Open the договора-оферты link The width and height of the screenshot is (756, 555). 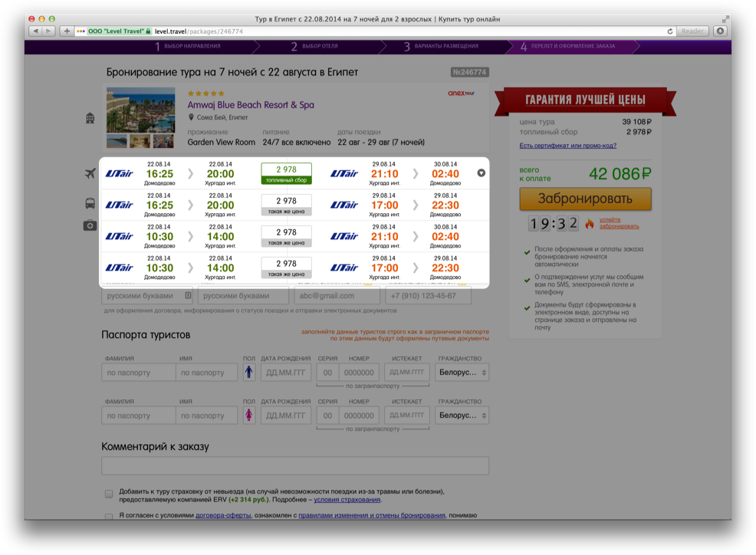223,515
